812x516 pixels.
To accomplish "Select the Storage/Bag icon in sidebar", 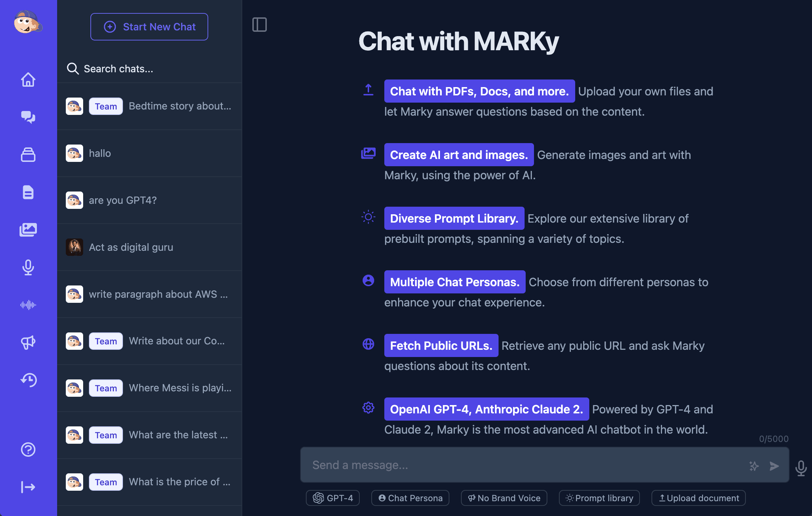I will (29, 154).
